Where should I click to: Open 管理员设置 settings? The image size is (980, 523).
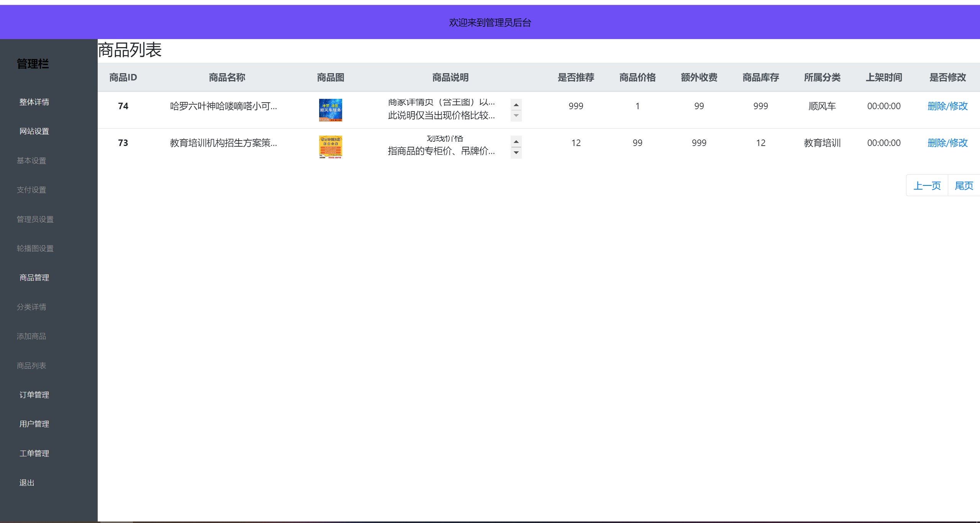(35, 219)
